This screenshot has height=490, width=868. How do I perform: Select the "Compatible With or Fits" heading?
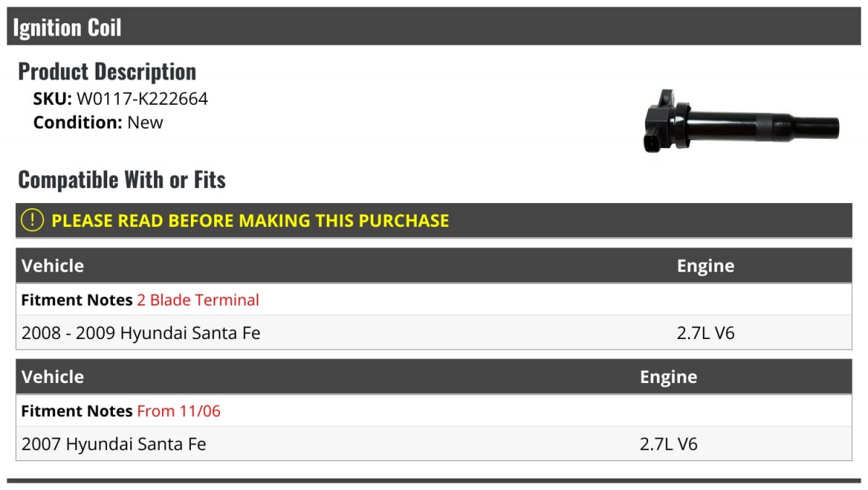tap(122, 179)
